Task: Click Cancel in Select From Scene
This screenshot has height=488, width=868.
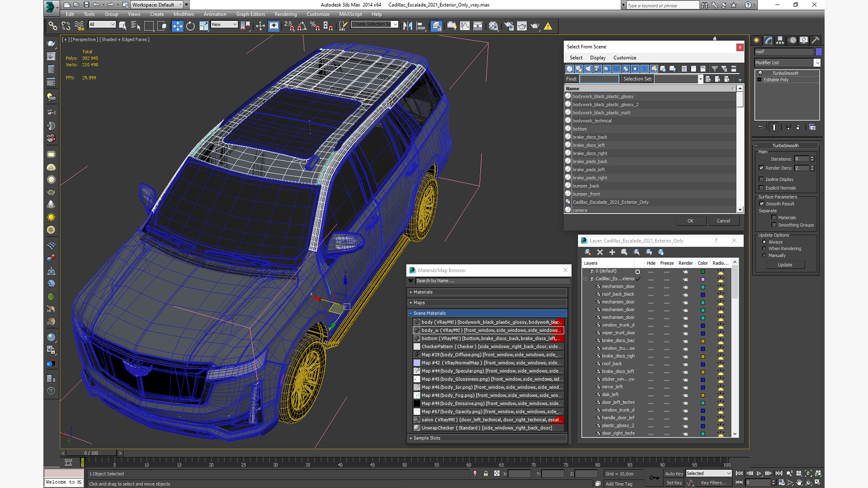Action: pyautogui.click(x=723, y=221)
